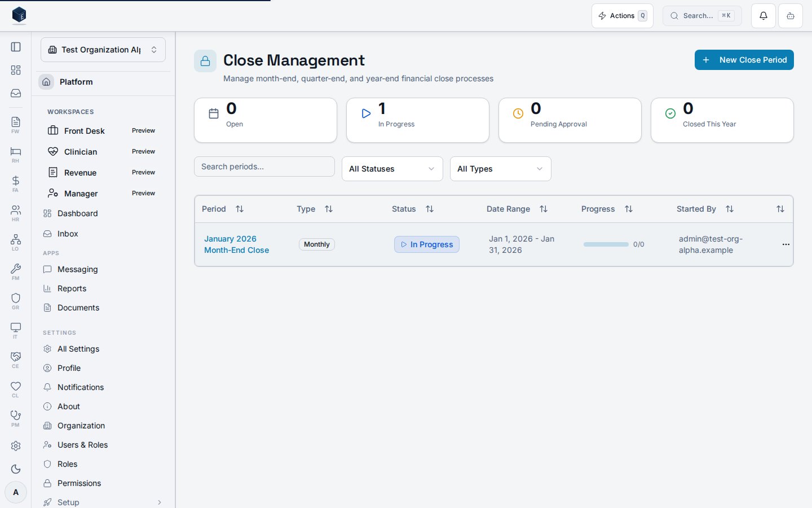
Task: Expand the Setup submenu chevron
Action: (160, 502)
